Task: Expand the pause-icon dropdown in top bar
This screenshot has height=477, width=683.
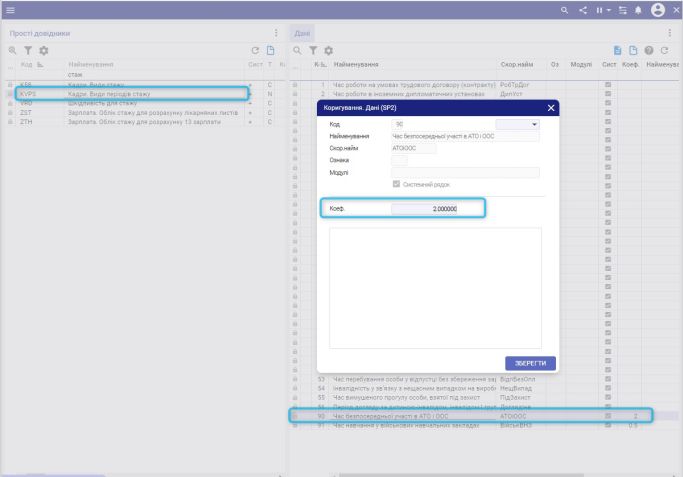Action: pos(604,10)
